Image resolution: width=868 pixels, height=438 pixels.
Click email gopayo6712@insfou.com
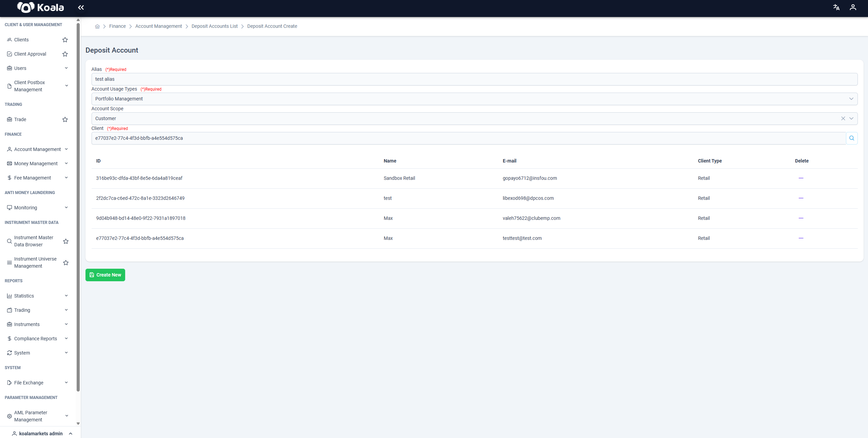pos(529,178)
